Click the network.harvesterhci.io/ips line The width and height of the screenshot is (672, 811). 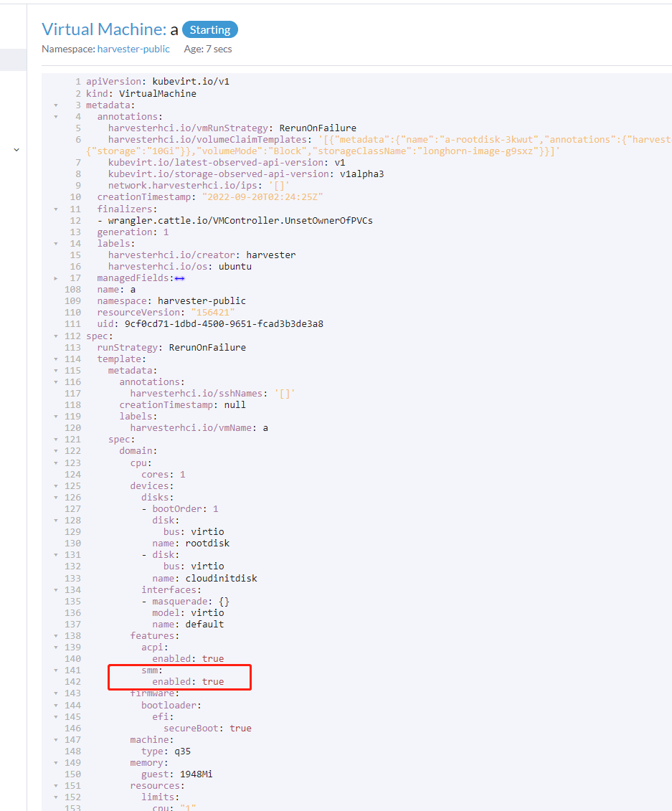(x=199, y=185)
